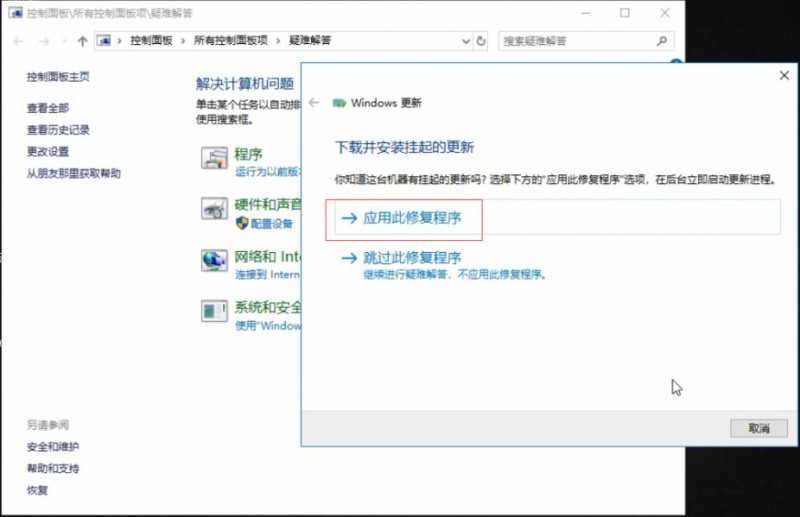This screenshot has height=517, width=800.
Task: Open 安全和维护 link
Action: pos(53,447)
